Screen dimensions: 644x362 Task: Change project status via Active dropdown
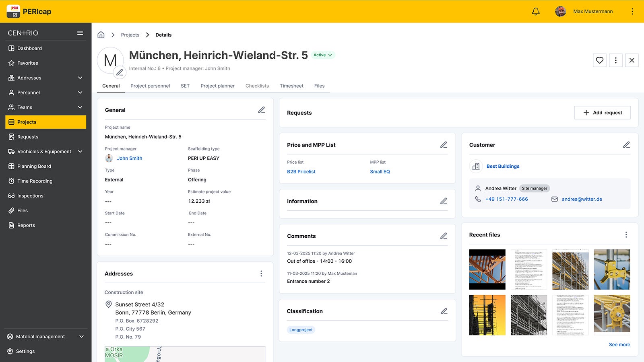pos(323,55)
